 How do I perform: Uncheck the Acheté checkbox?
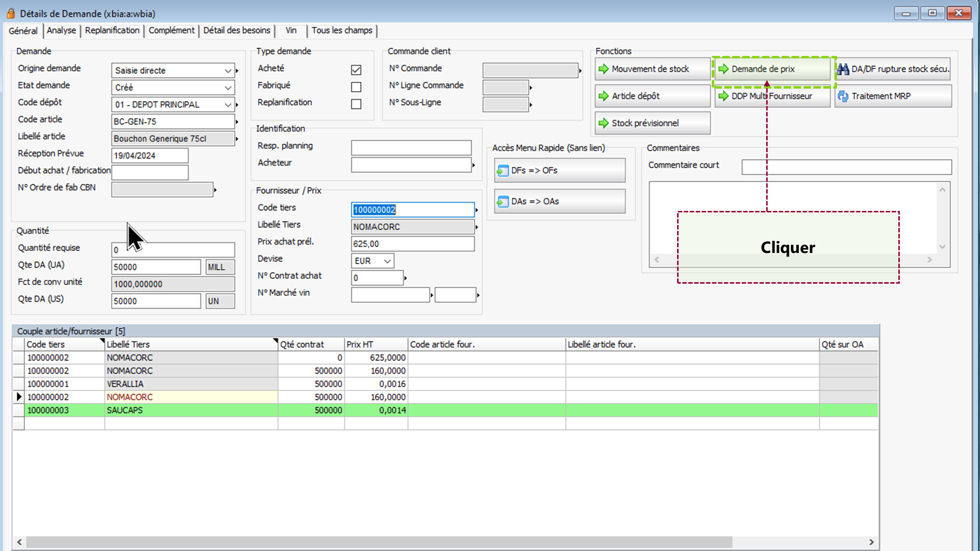pyautogui.click(x=356, y=70)
